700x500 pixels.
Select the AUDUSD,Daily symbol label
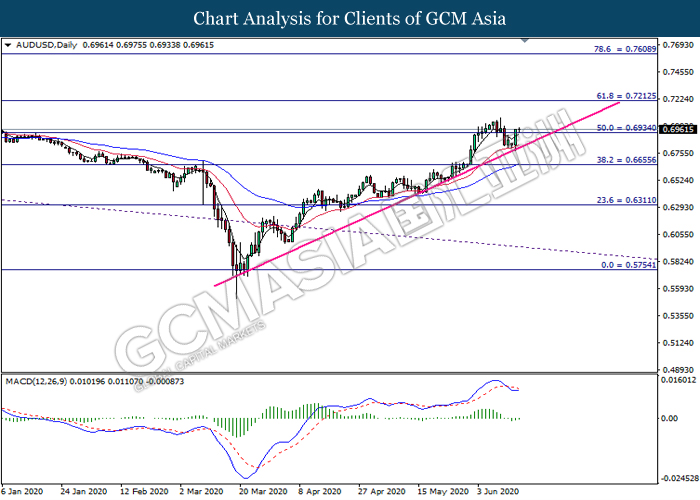(46, 45)
